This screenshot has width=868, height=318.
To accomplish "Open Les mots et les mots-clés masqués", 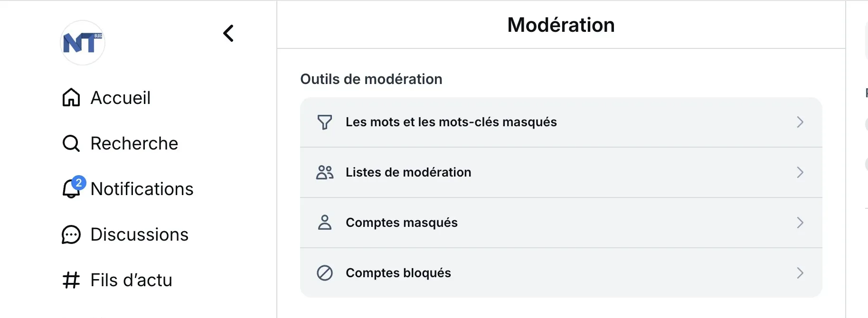I will pyautogui.click(x=451, y=122).
